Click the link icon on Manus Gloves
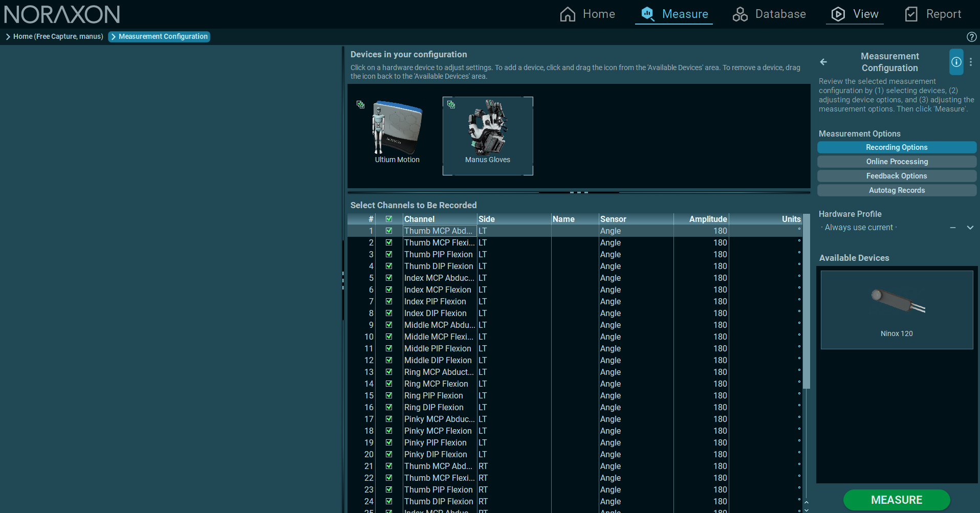Screen dimensions: 980x513 point(451,104)
